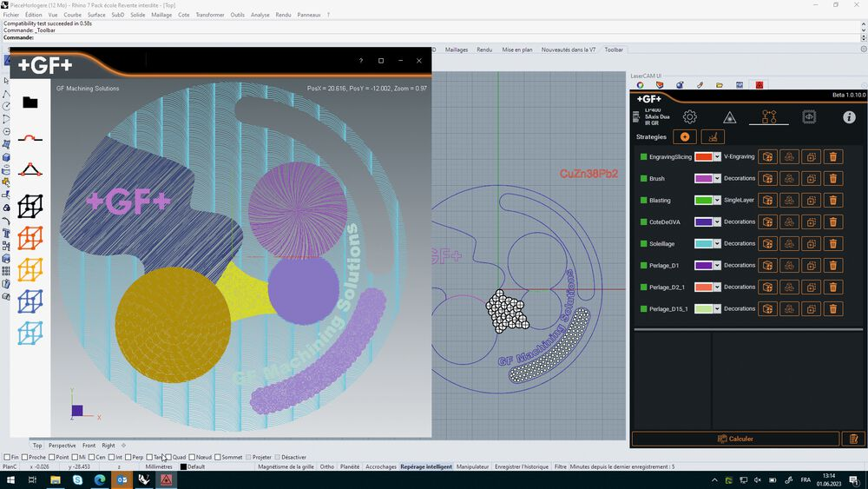868x489 pixels.
Task: Expand the Perlage_D1 color dropdown
Action: (x=717, y=265)
